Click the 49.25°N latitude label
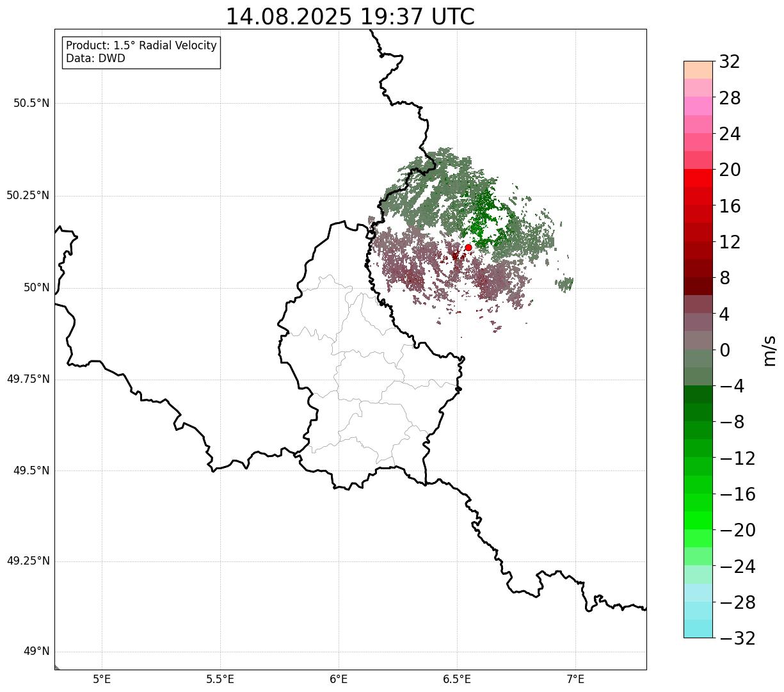The height and width of the screenshot is (692, 784). click(x=28, y=561)
